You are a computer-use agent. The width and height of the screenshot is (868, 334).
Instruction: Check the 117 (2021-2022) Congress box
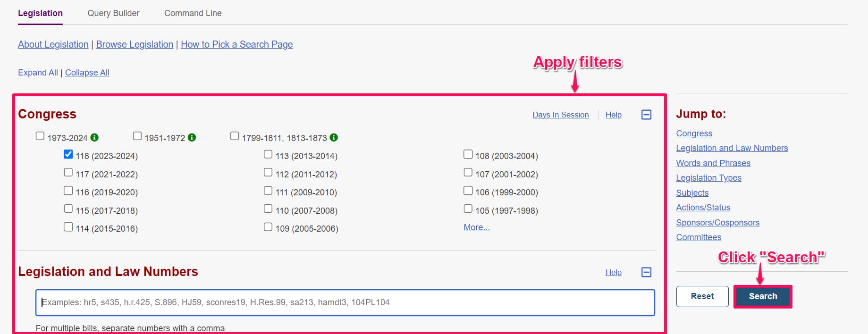68,173
